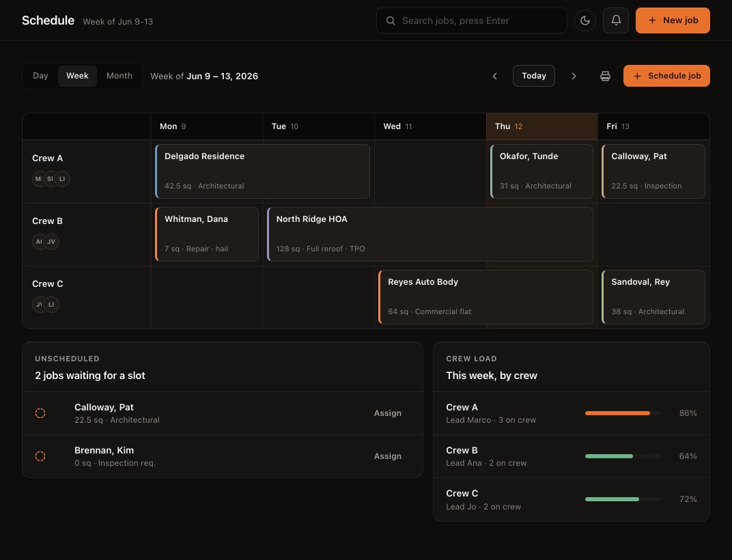
Task: Select the Mon 9 column header
Action: 207,126
